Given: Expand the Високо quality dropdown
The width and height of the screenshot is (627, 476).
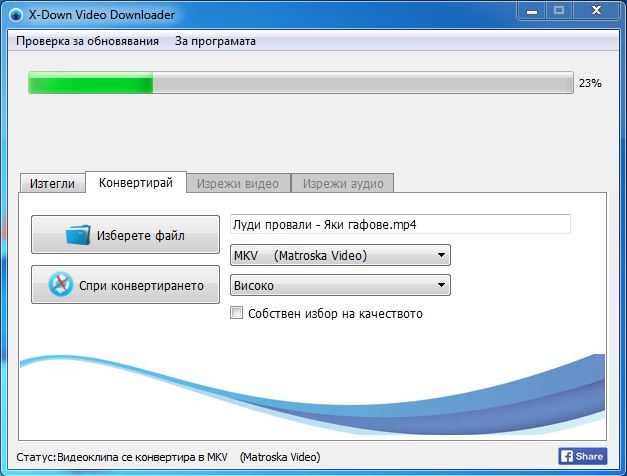Looking at the screenshot, I should point(340,285).
